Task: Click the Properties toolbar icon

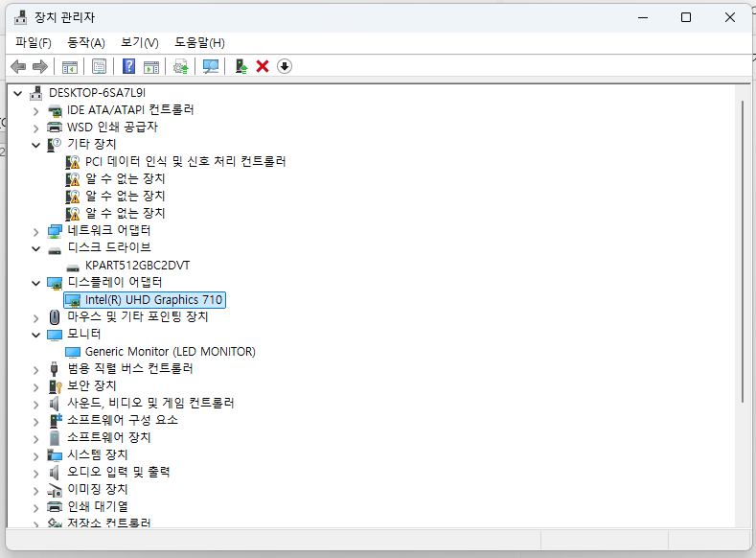Action: pos(99,66)
